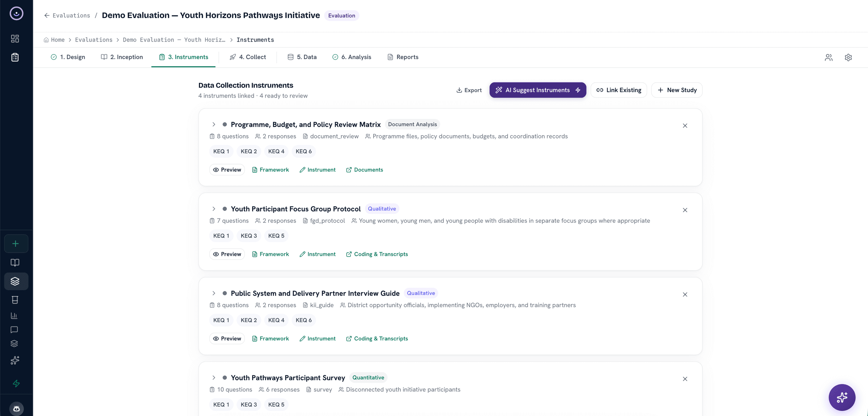Click the sparkles AI icon in sidebar
Image resolution: width=868 pixels, height=416 pixels.
[15, 360]
